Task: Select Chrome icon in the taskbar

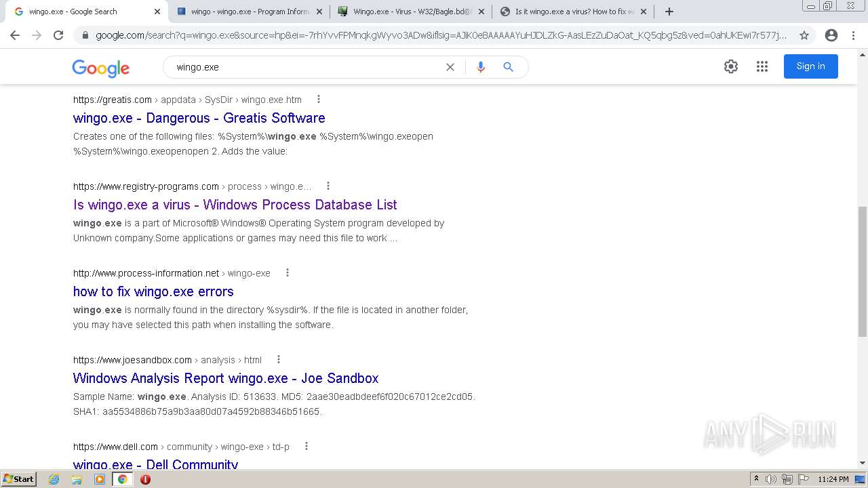Action: 122,479
